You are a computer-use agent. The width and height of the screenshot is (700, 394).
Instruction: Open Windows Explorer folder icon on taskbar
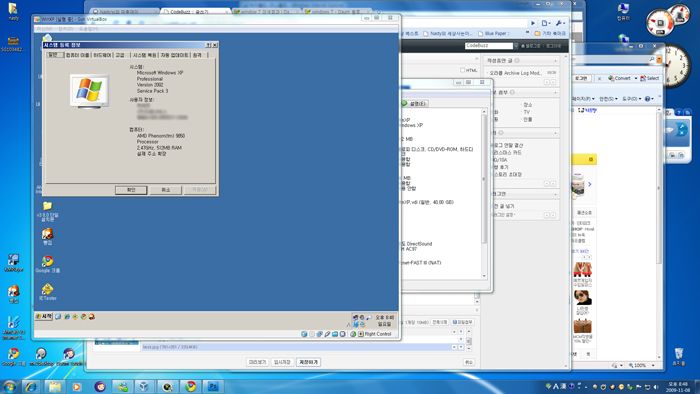point(54,386)
